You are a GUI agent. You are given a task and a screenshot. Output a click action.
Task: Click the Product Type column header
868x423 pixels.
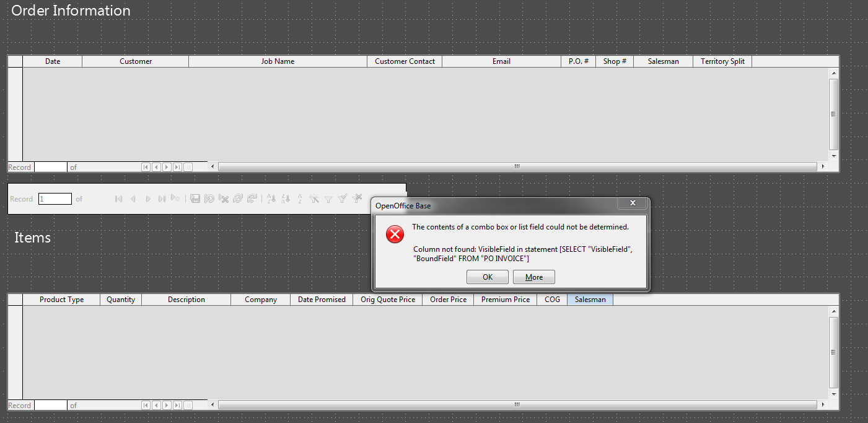pyautogui.click(x=61, y=300)
